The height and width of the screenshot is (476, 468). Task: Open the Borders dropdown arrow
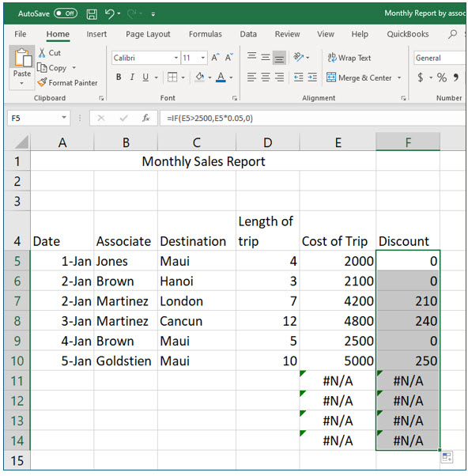click(x=183, y=77)
